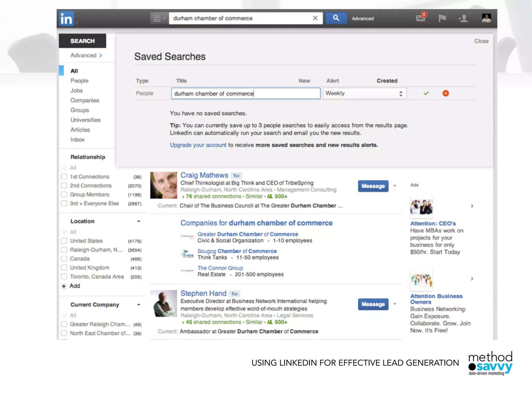Screen dimensions: 532x399
Task: Check the United States location filter
Action: point(64,241)
